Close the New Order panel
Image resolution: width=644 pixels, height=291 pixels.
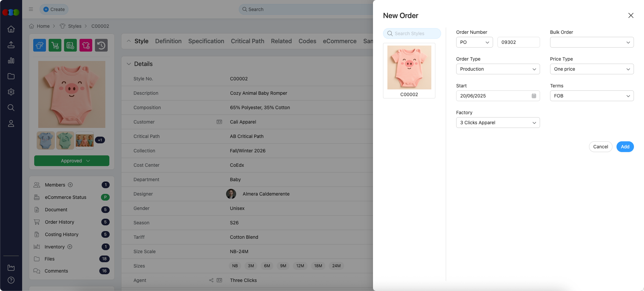point(631,15)
